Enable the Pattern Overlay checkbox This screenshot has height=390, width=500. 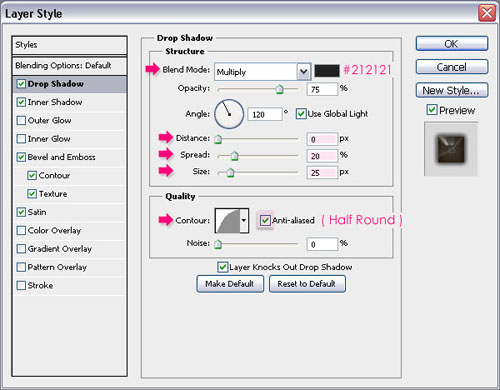tap(21, 267)
